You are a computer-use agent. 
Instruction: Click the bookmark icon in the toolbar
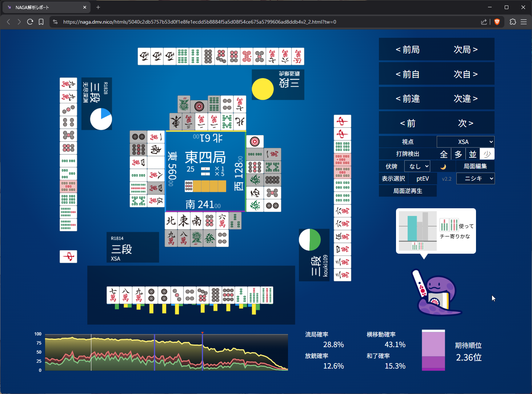tap(41, 22)
